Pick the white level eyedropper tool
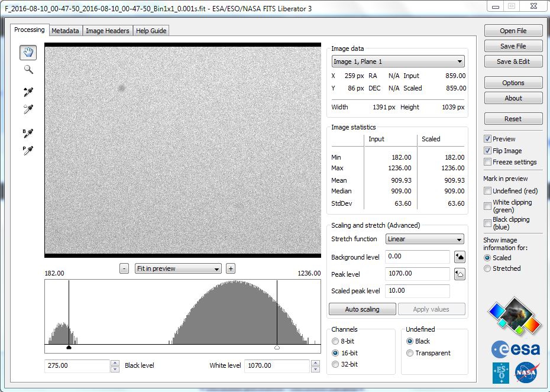550x392 pixels. coord(28,109)
